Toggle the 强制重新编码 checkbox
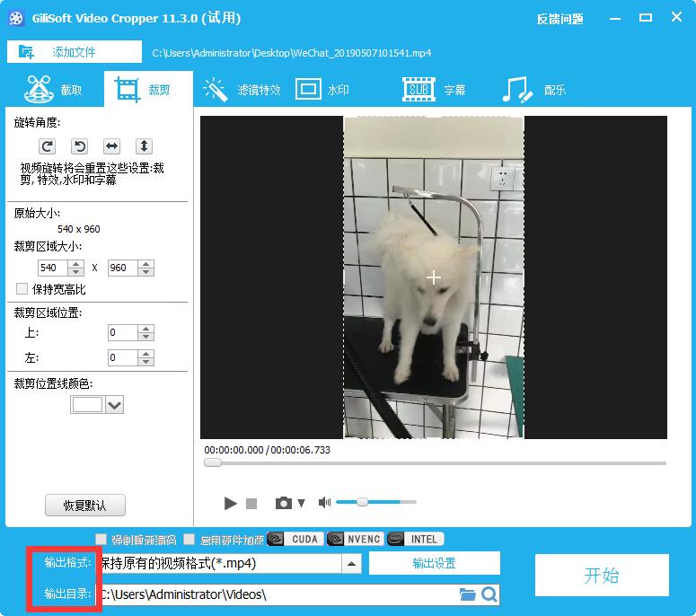The width and height of the screenshot is (696, 616). [x=101, y=540]
